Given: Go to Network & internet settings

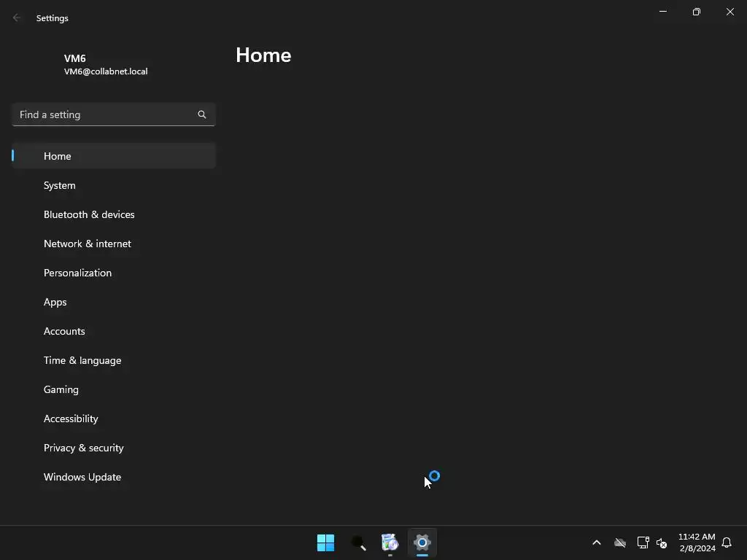Looking at the screenshot, I should pyautogui.click(x=113, y=244).
